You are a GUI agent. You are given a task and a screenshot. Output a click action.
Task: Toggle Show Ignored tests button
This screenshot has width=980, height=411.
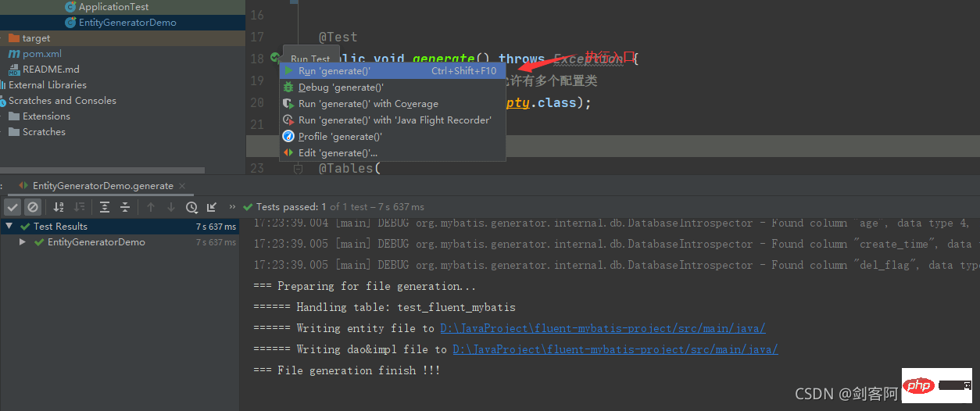click(x=33, y=207)
